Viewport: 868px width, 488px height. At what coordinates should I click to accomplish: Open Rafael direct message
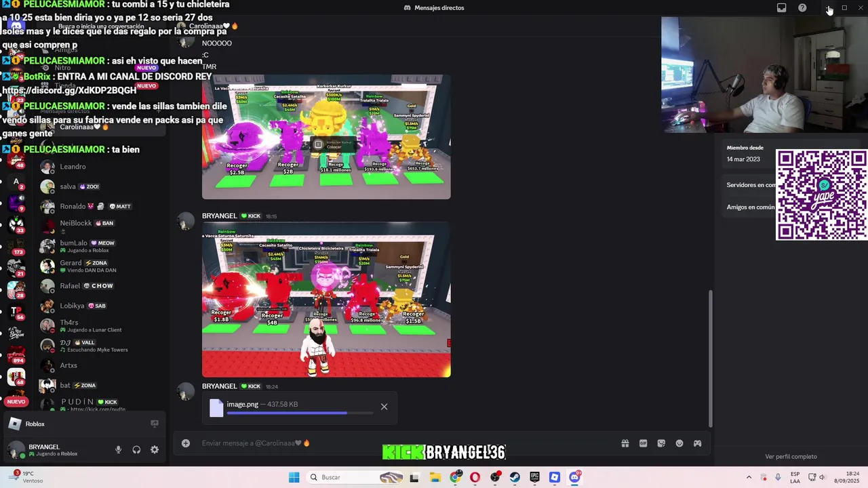(102, 286)
